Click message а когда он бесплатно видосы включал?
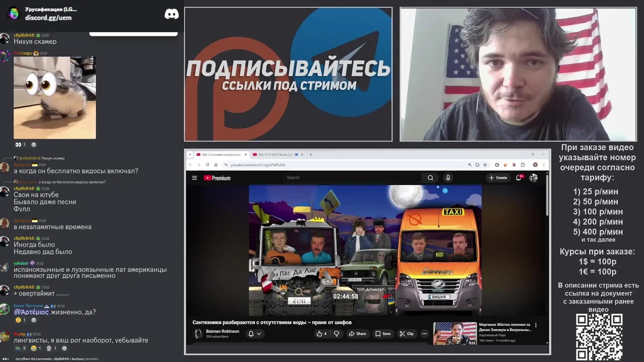 click(x=75, y=171)
